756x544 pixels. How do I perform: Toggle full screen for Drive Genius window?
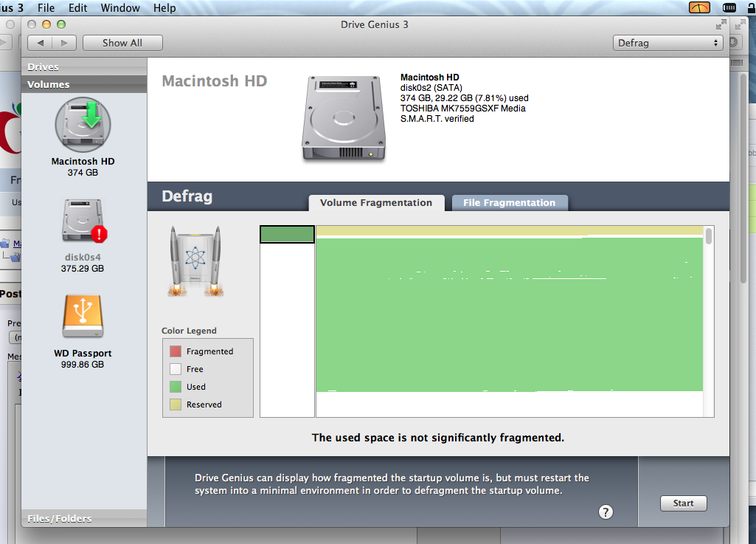(x=721, y=24)
